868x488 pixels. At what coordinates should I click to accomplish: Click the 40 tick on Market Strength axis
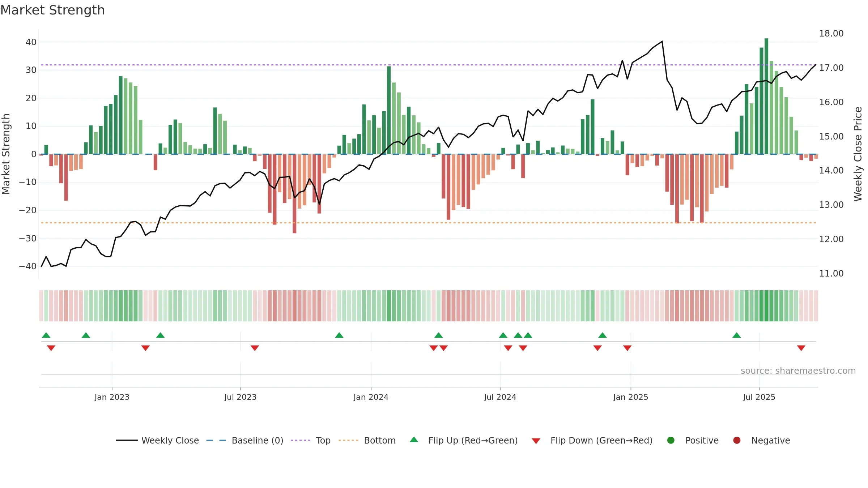[x=31, y=42]
